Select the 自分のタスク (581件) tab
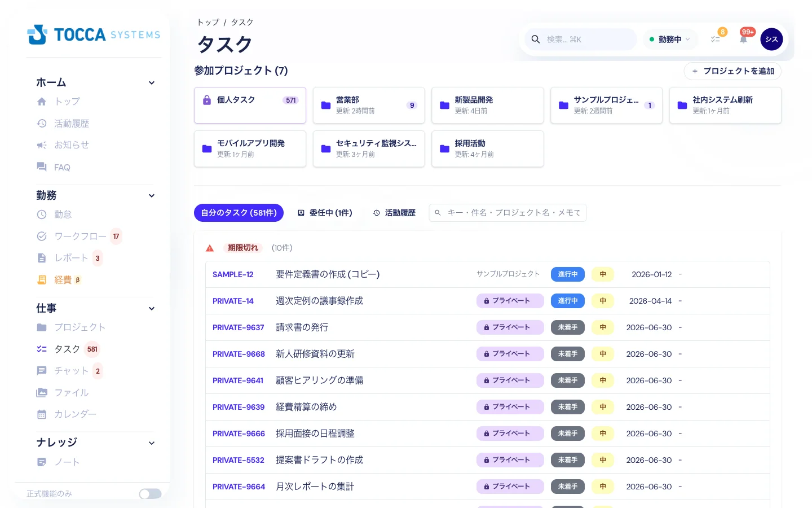This screenshot has width=812, height=508. (239, 213)
